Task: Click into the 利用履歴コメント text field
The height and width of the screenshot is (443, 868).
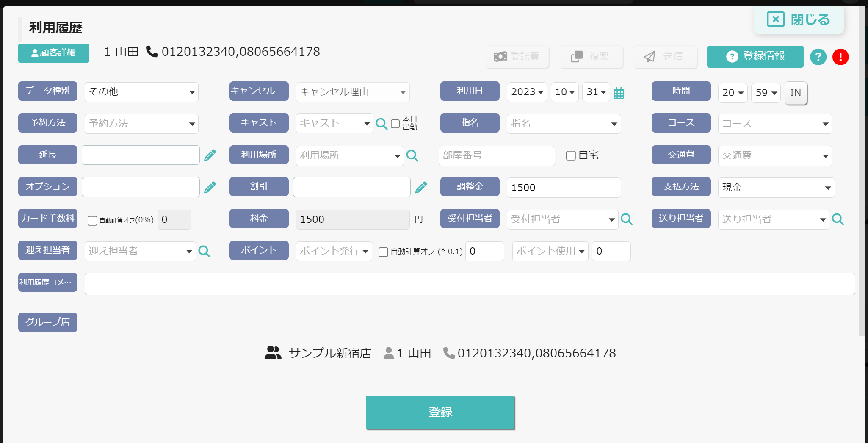Action: coord(470,284)
